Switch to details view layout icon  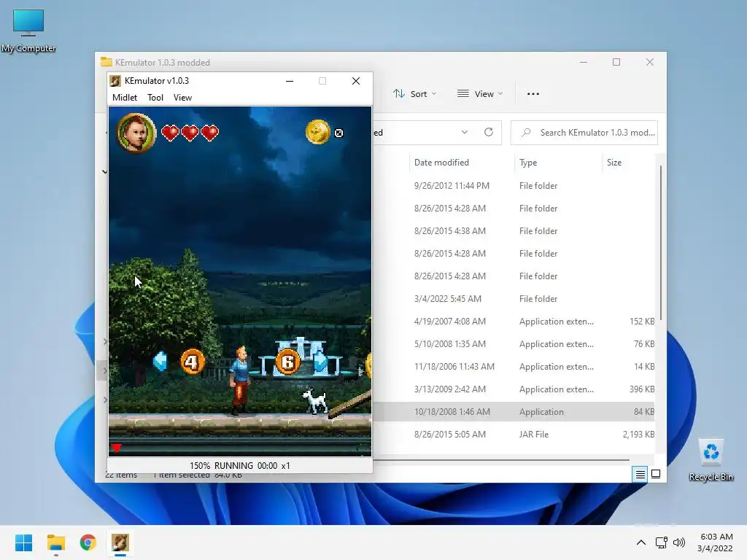[x=640, y=474]
